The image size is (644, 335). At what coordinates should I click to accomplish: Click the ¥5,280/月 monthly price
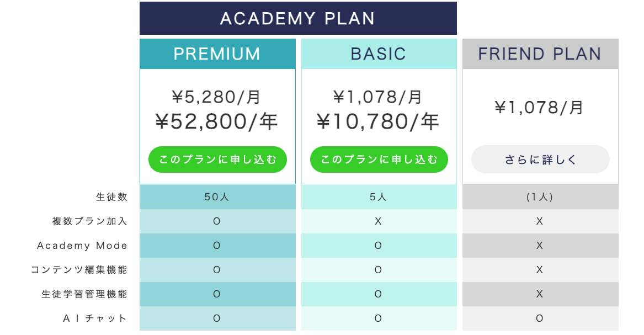pyautogui.click(x=217, y=97)
